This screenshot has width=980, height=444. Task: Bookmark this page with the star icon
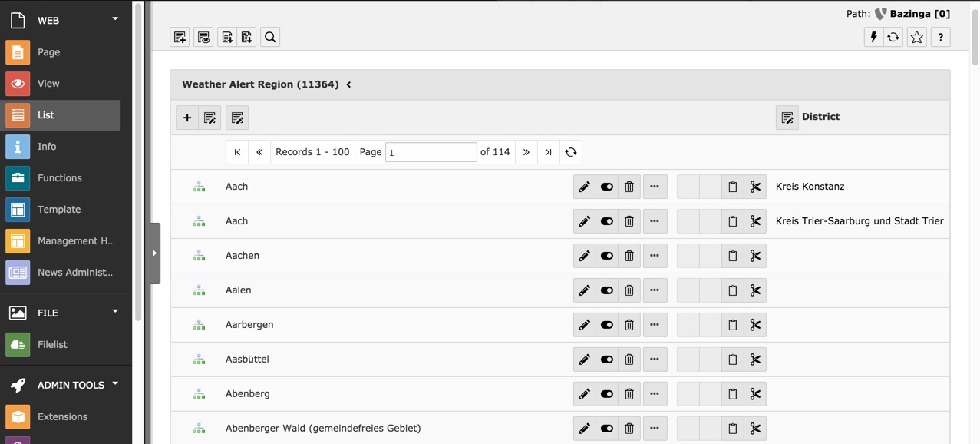(916, 37)
